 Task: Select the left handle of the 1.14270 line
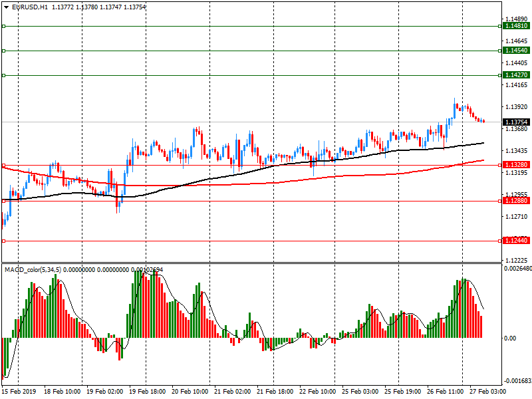(x=3, y=75)
